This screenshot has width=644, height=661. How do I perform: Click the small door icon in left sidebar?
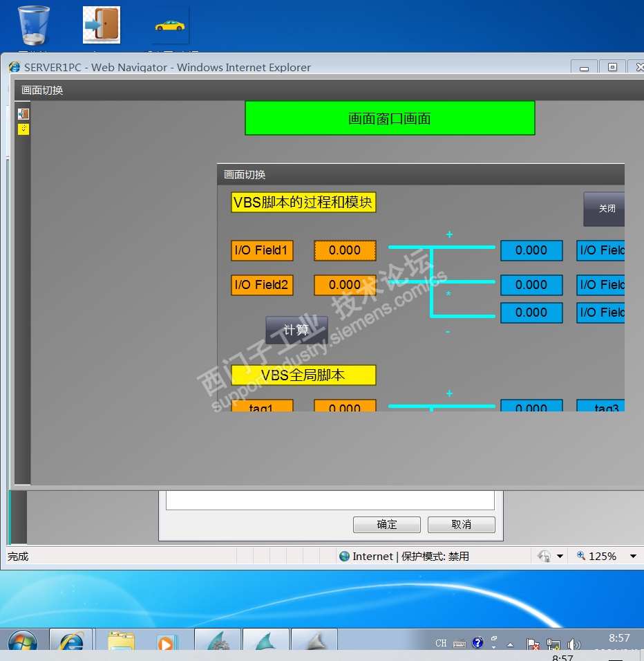point(23,114)
